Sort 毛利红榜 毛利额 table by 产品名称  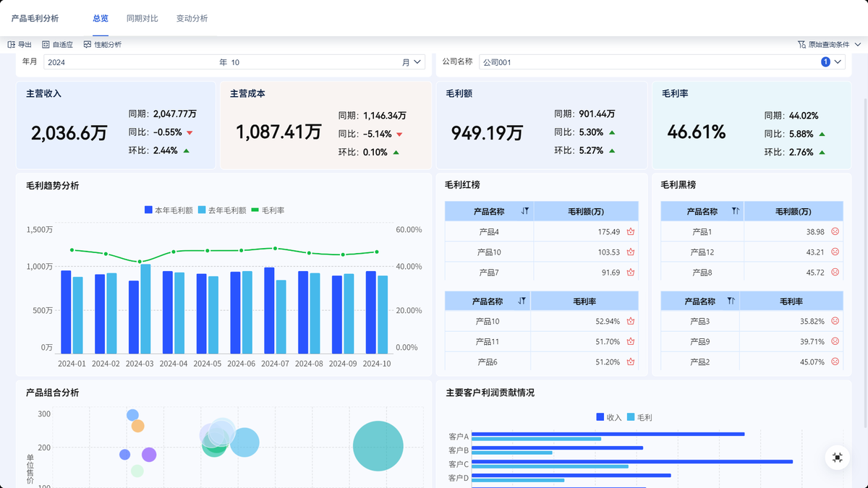tap(525, 211)
